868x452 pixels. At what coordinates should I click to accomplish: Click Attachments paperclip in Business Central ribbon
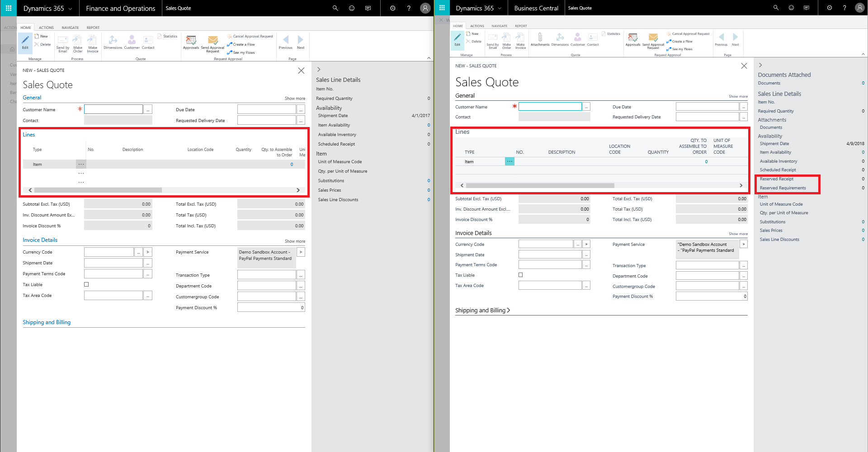click(x=540, y=39)
